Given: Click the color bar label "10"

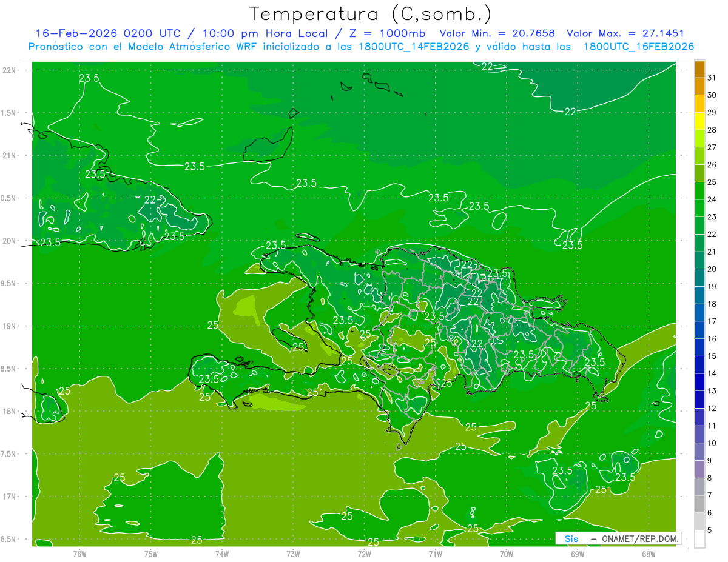Looking at the screenshot, I should [712, 443].
